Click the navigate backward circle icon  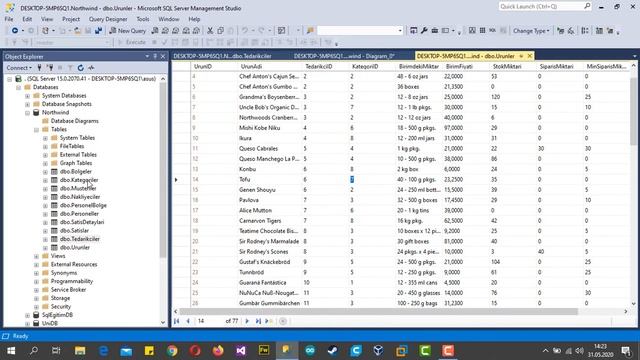point(15,31)
